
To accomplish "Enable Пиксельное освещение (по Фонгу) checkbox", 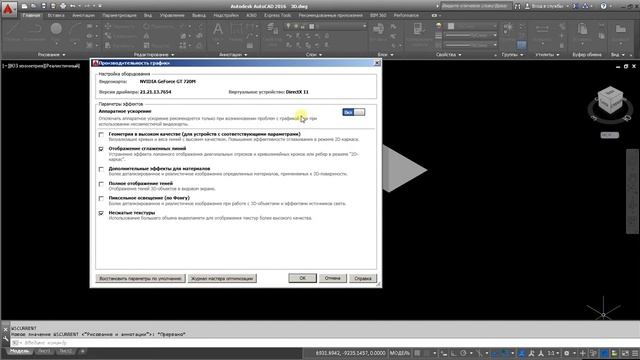I will [101, 198].
